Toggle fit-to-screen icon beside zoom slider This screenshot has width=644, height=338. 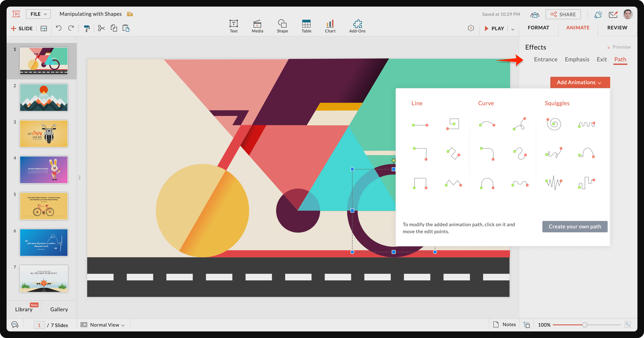(628, 324)
